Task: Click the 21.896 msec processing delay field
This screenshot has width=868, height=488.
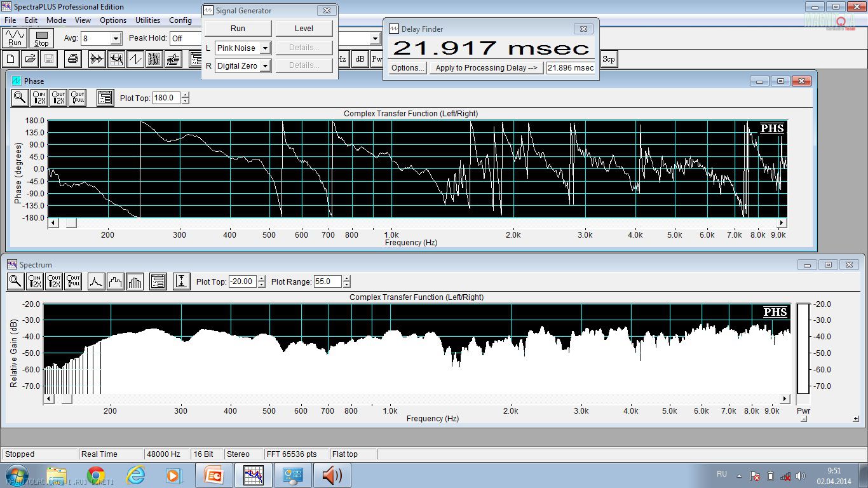Action: 571,68
